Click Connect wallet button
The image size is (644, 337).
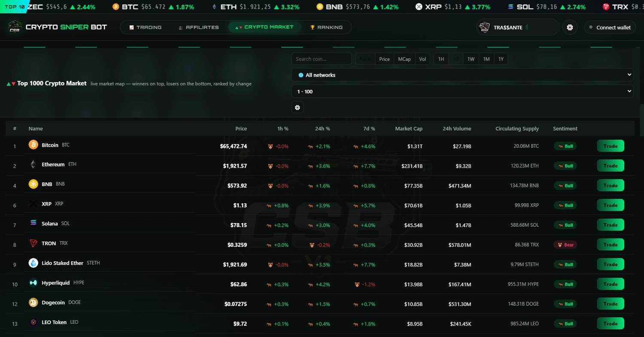click(610, 28)
